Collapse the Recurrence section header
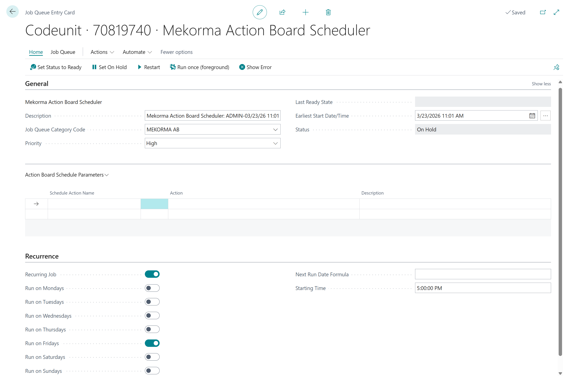 point(42,256)
